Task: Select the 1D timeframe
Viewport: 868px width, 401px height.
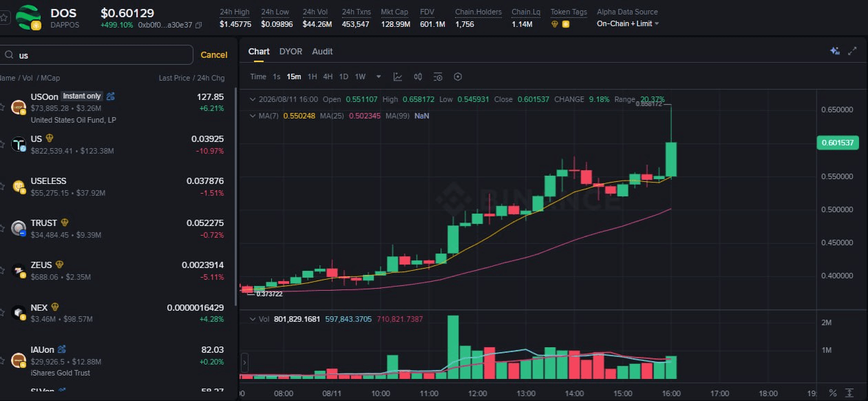Action: click(343, 76)
